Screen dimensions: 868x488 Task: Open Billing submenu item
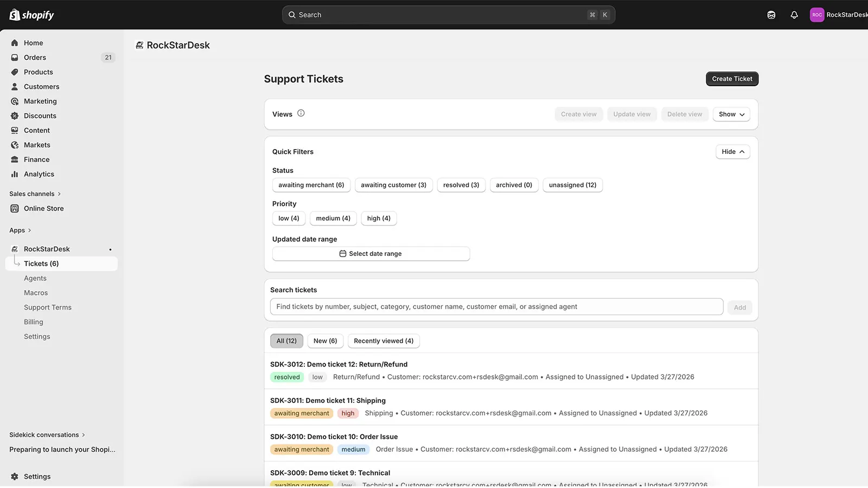(34, 323)
